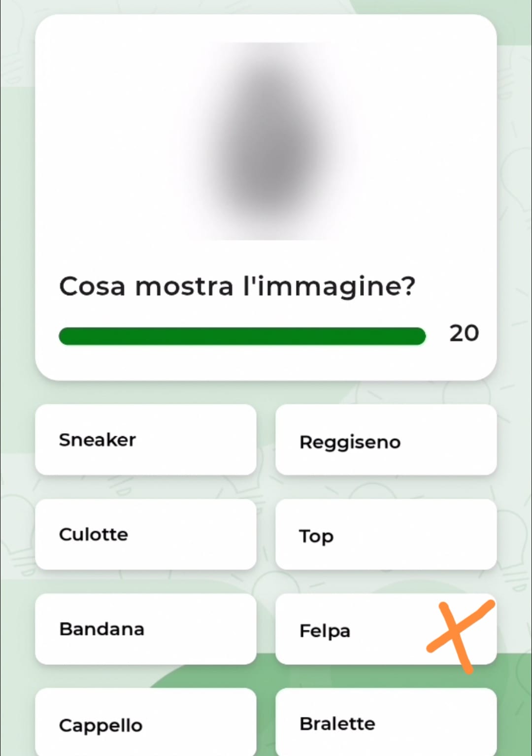Click the question text 'Cosa mostra l'immagine?'

point(237,286)
